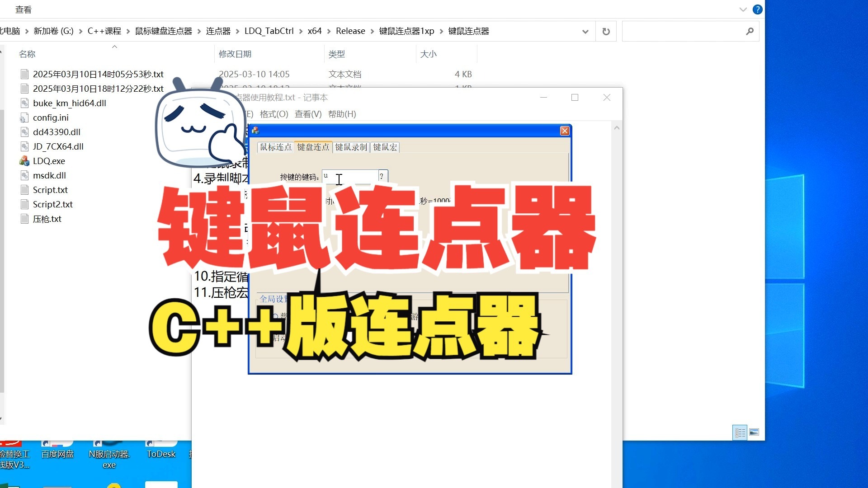Sort files by 类型 column header
Viewport: 868px width, 488px height.
click(x=337, y=54)
